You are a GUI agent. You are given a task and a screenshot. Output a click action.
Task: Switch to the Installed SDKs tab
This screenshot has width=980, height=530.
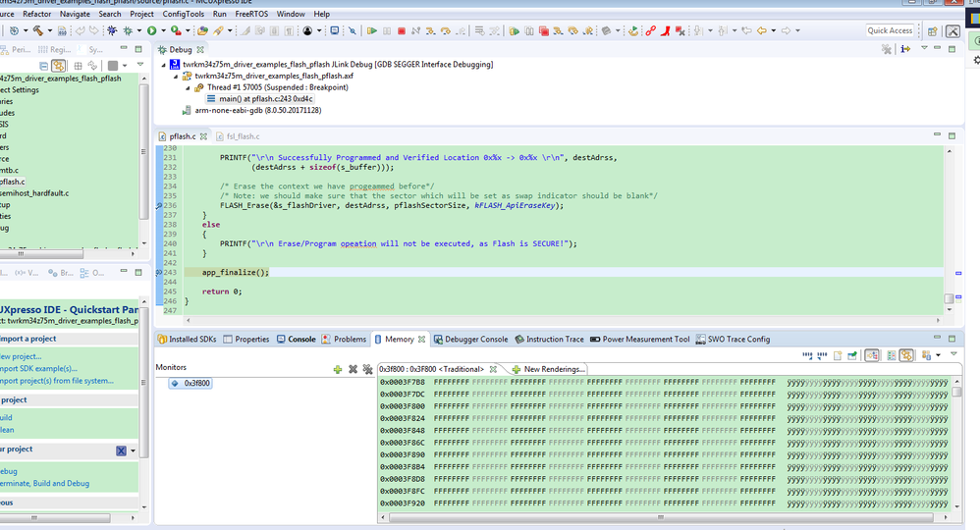click(187, 340)
